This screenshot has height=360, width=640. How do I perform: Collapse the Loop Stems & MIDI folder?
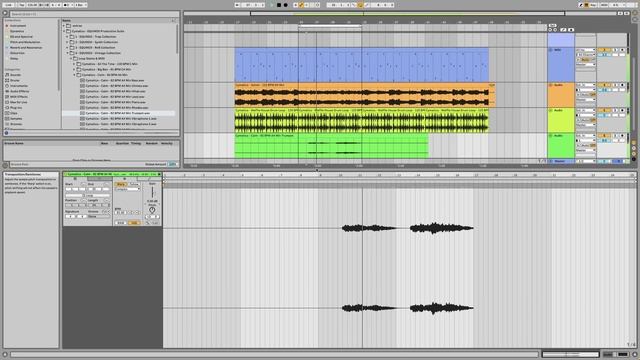click(71, 58)
